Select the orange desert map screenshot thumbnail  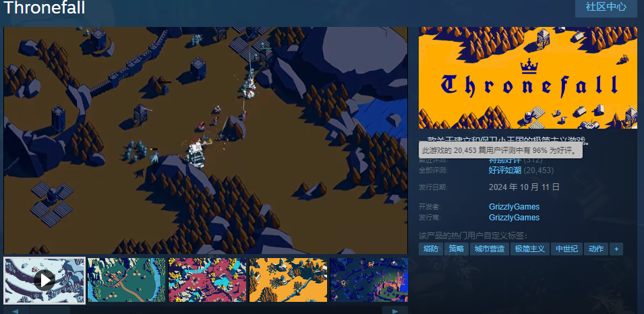(x=289, y=280)
